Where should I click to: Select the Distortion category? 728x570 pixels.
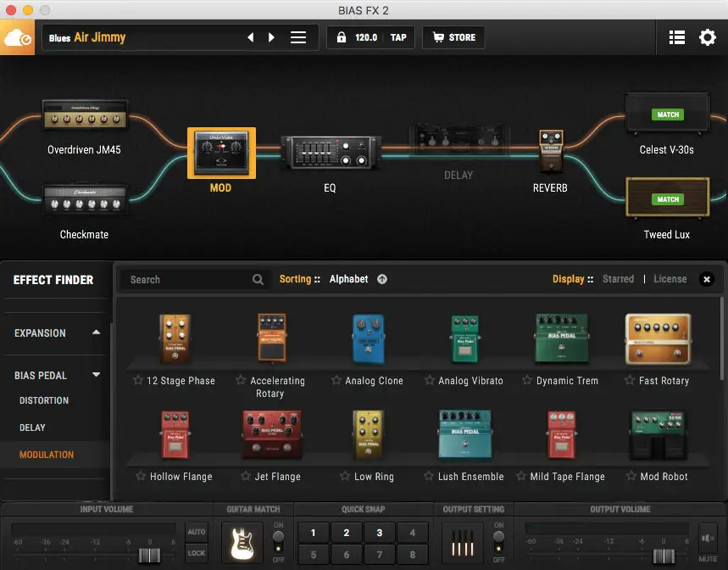click(44, 400)
